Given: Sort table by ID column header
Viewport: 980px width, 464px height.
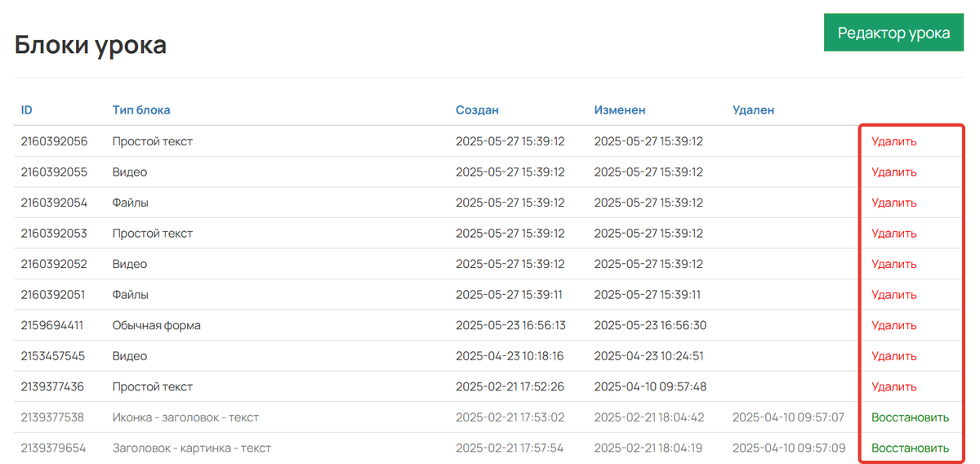Looking at the screenshot, I should pyautogui.click(x=27, y=109).
